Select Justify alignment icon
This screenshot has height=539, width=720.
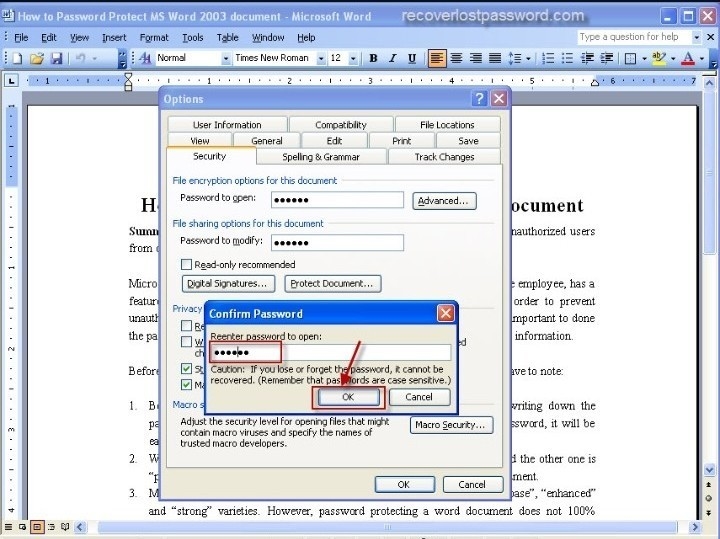pyautogui.click(x=495, y=58)
